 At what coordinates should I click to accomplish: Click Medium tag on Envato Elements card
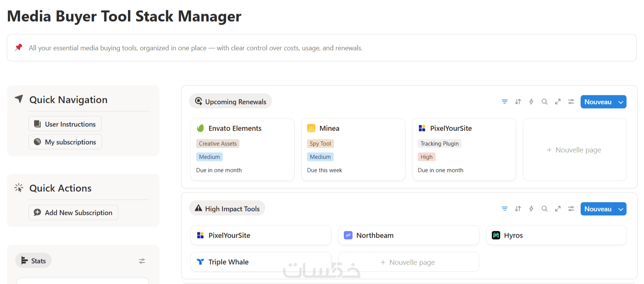[x=209, y=157]
